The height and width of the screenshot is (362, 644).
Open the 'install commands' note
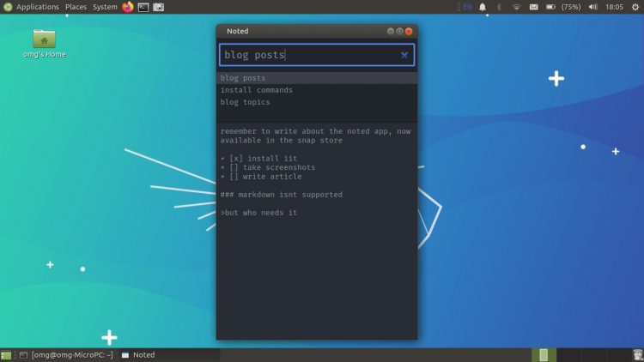pyautogui.click(x=317, y=90)
